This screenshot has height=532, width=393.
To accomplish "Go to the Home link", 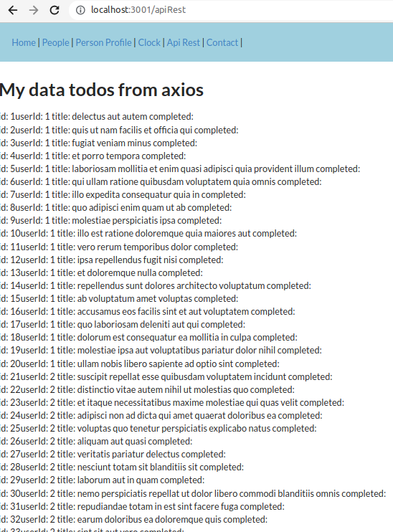I will (x=24, y=42).
